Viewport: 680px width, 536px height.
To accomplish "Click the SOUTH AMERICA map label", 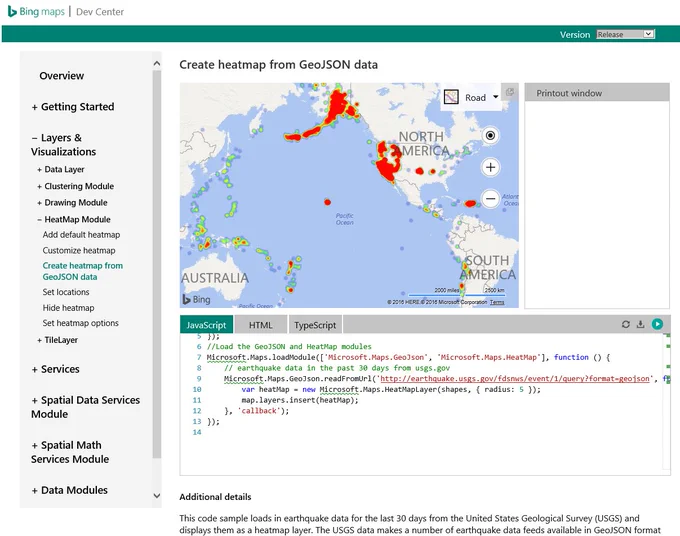I will point(488,267).
